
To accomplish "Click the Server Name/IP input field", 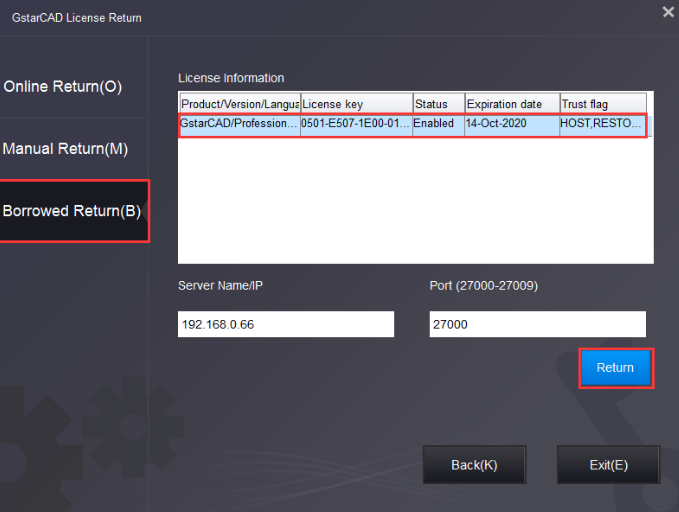I will (x=286, y=324).
